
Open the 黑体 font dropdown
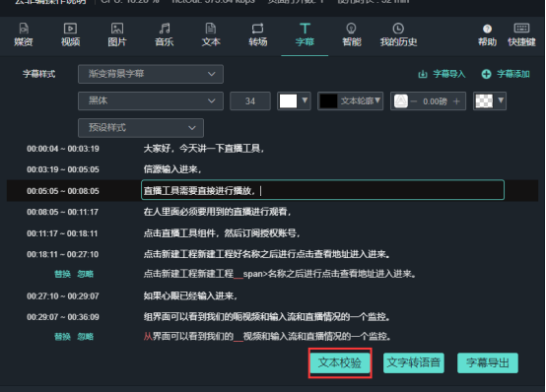point(151,101)
